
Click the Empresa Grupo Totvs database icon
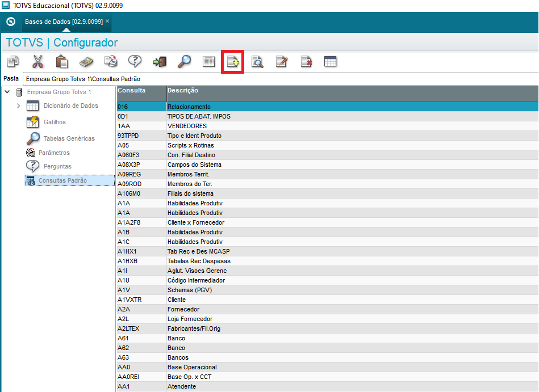[19, 92]
